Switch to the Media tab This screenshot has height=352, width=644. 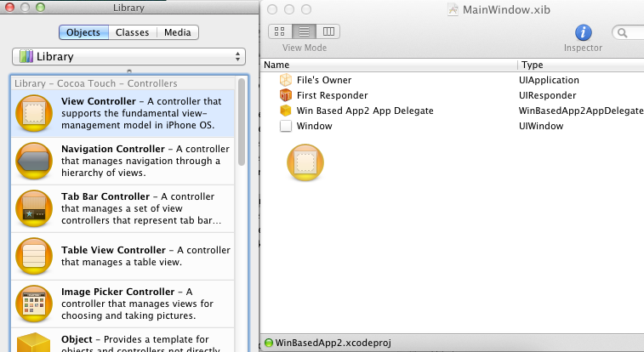[178, 32]
